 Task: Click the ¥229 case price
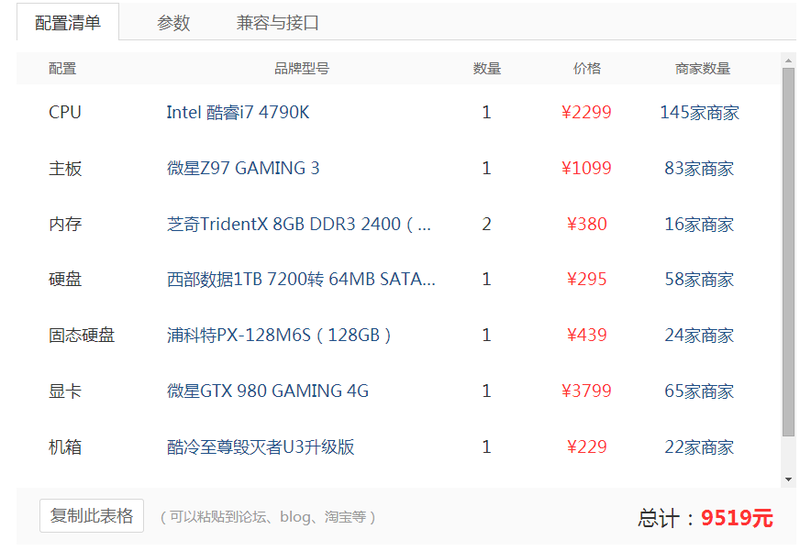587,447
